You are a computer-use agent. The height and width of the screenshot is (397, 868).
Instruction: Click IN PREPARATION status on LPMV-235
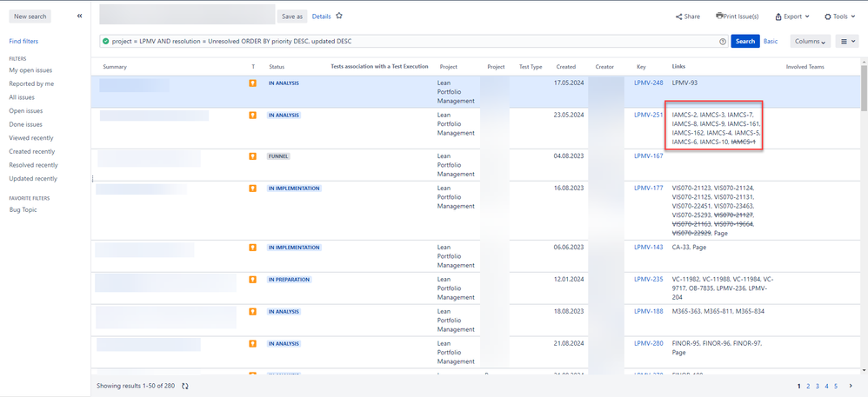click(289, 280)
